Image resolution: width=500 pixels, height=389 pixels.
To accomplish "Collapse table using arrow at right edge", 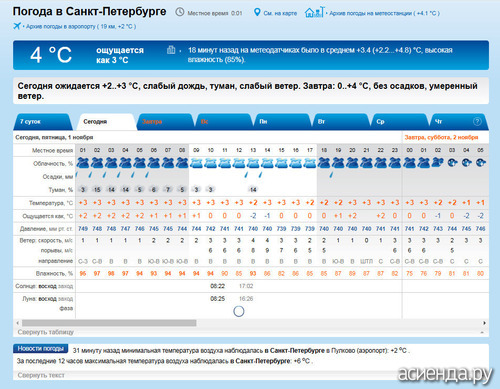I will pyautogui.click(x=482, y=332).
